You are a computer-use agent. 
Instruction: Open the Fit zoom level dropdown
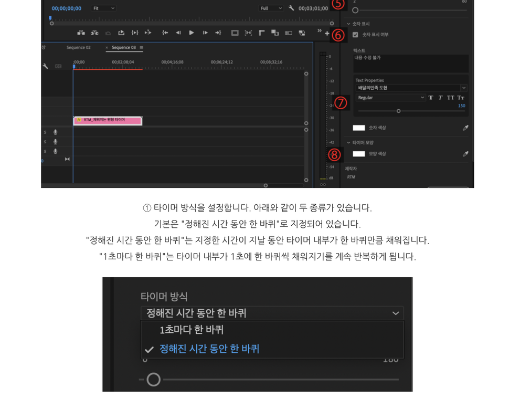pos(103,8)
